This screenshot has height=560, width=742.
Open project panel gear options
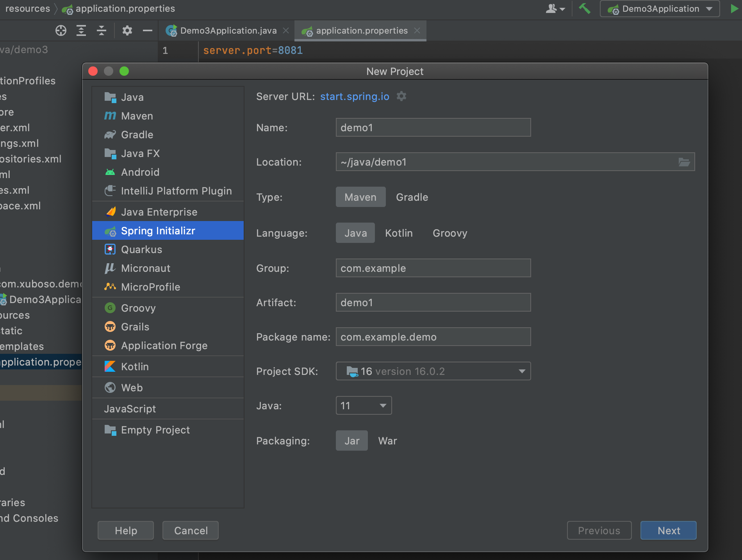127,30
